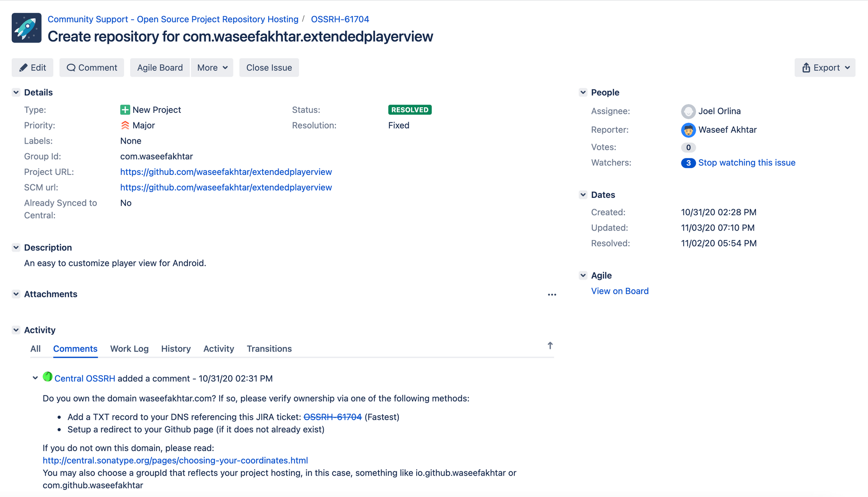Click the rocket project avatar icon
The image size is (868, 497).
[26, 28]
